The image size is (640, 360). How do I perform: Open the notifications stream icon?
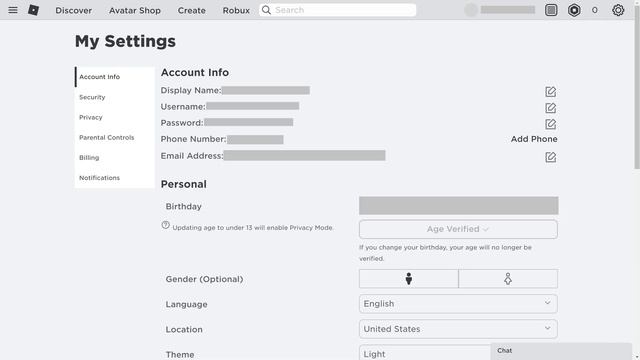[x=551, y=10]
